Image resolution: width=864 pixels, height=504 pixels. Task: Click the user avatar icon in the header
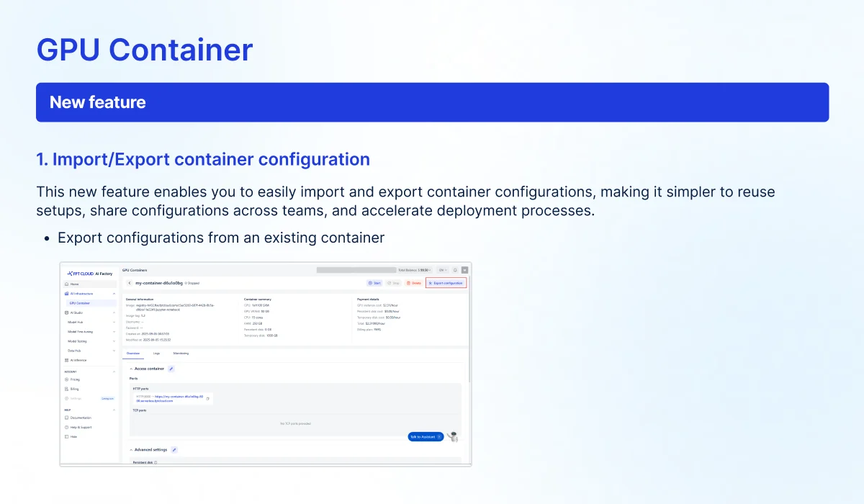coord(465,270)
